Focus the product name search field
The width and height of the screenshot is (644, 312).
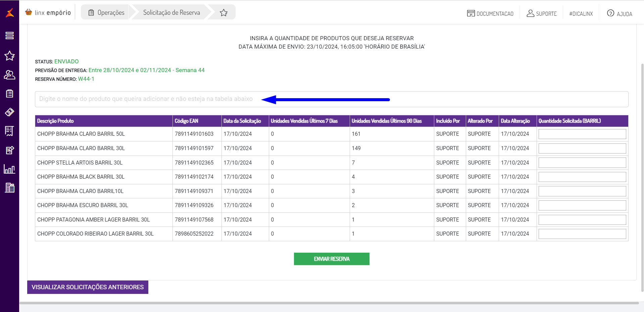point(332,99)
